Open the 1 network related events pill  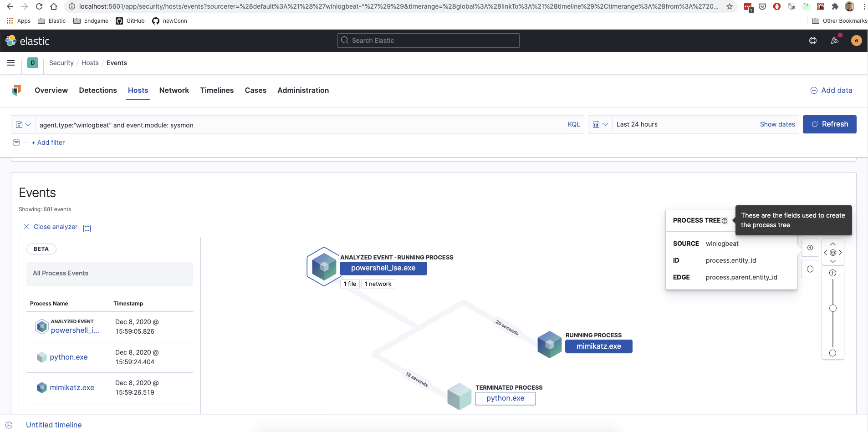(378, 284)
